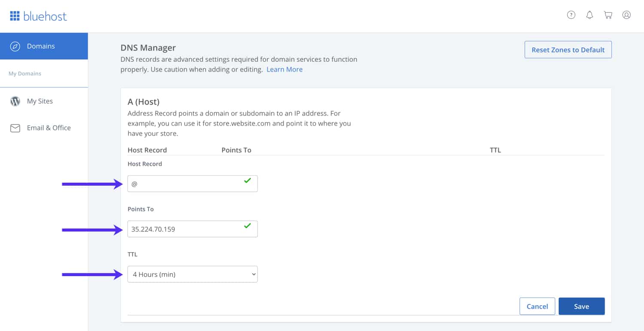Click the Cancel button

pyautogui.click(x=537, y=306)
